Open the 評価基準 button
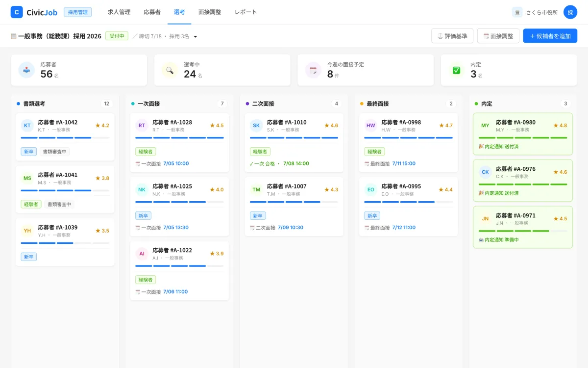The width and height of the screenshot is (588, 368). (x=452, y=36)
